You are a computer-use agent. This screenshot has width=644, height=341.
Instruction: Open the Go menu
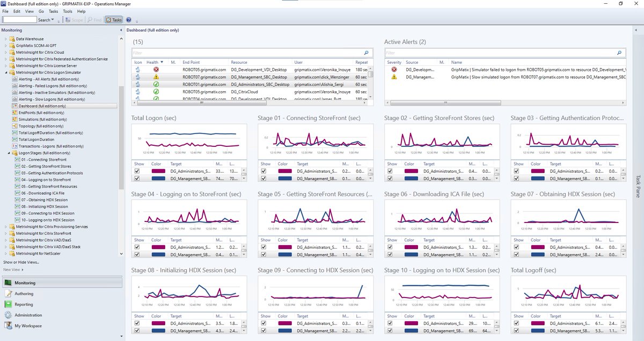tap(41, 11)
